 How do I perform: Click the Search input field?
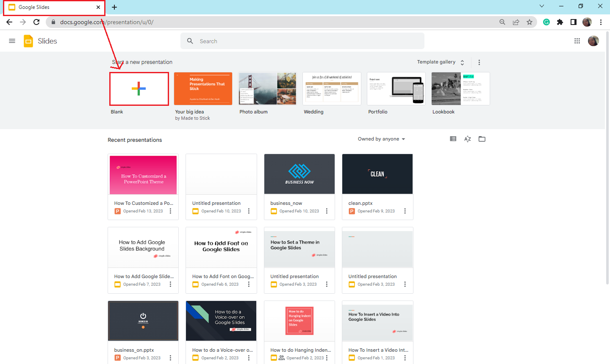point(302,41)
